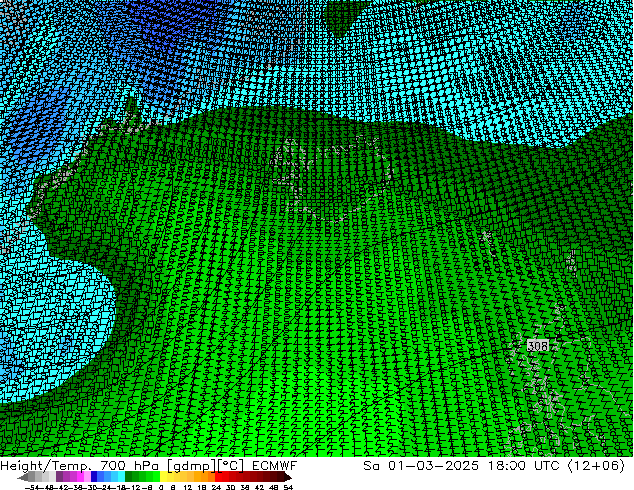Click the dark maroon right arrow end of color scale

point(287,477)
